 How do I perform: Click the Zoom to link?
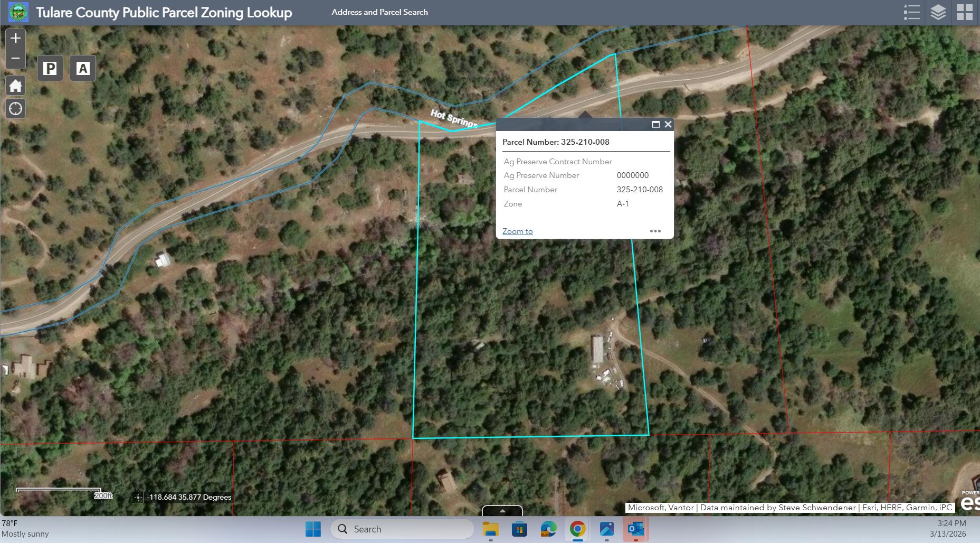517,231
